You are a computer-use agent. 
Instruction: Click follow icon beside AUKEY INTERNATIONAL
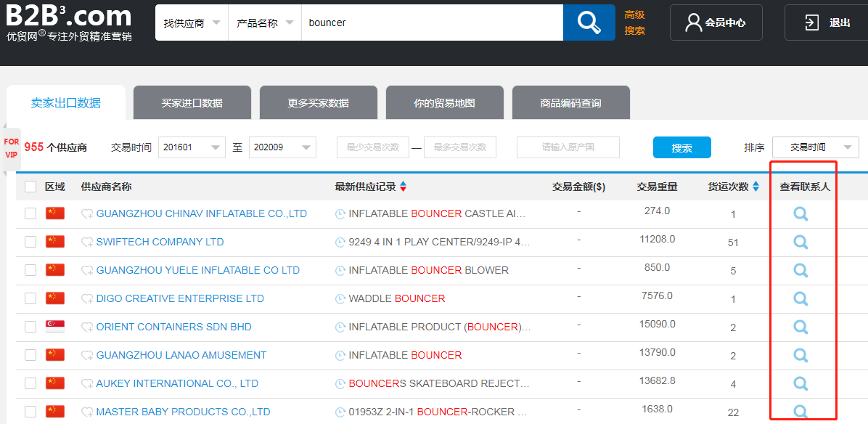click(88, 383)
